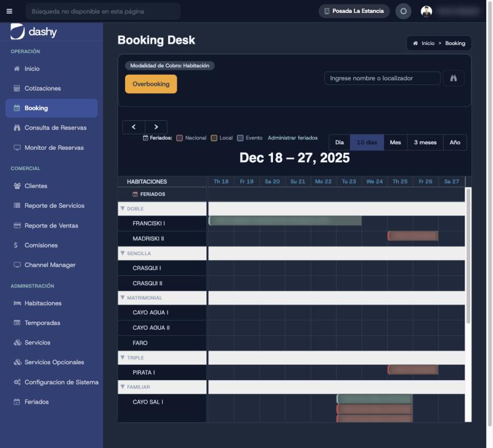
Task: Click the Servicios Opcionales cubes icon
Action: click(18, 362)
